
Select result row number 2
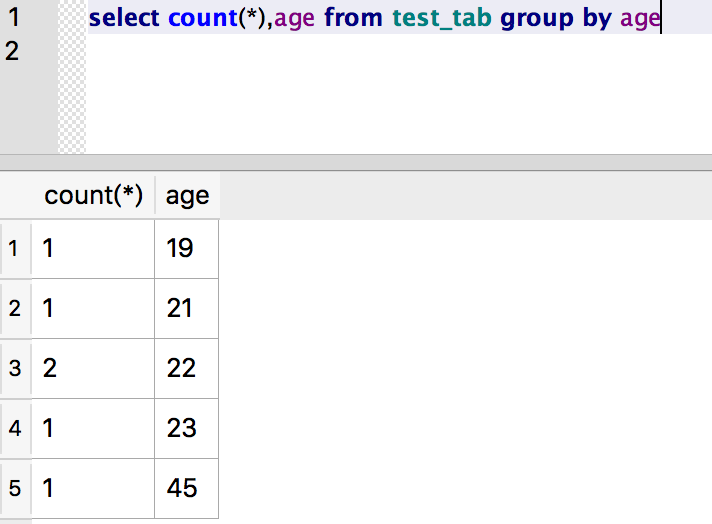pos(15,309)
